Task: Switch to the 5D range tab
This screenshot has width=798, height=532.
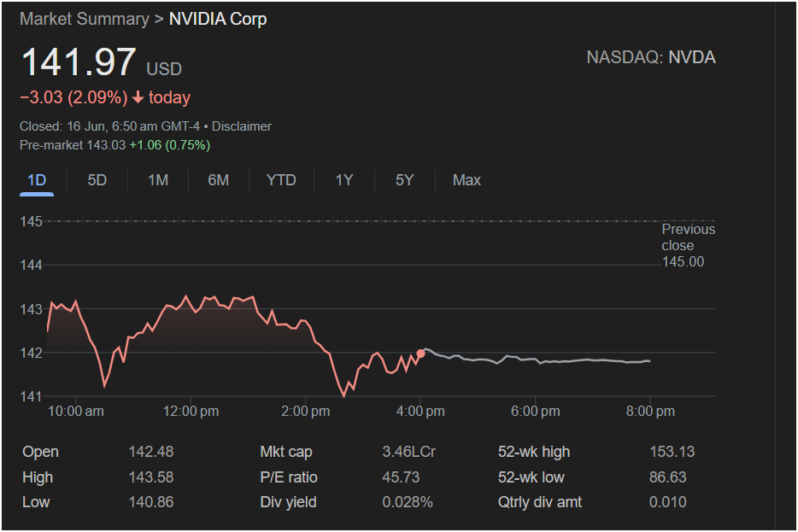Action: point(97,180)
